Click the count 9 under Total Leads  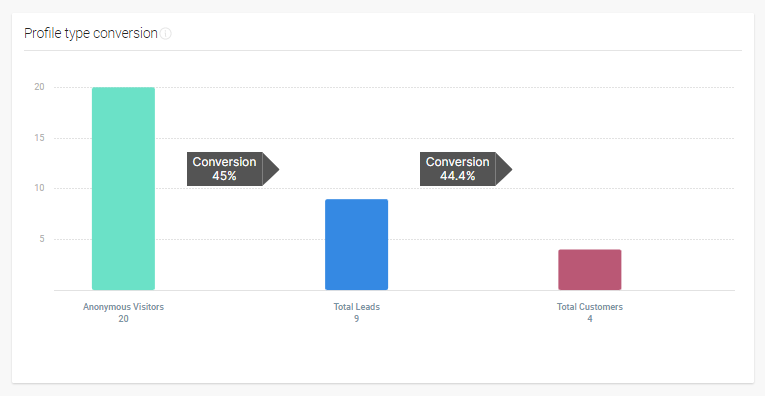[x=357, y=319]
